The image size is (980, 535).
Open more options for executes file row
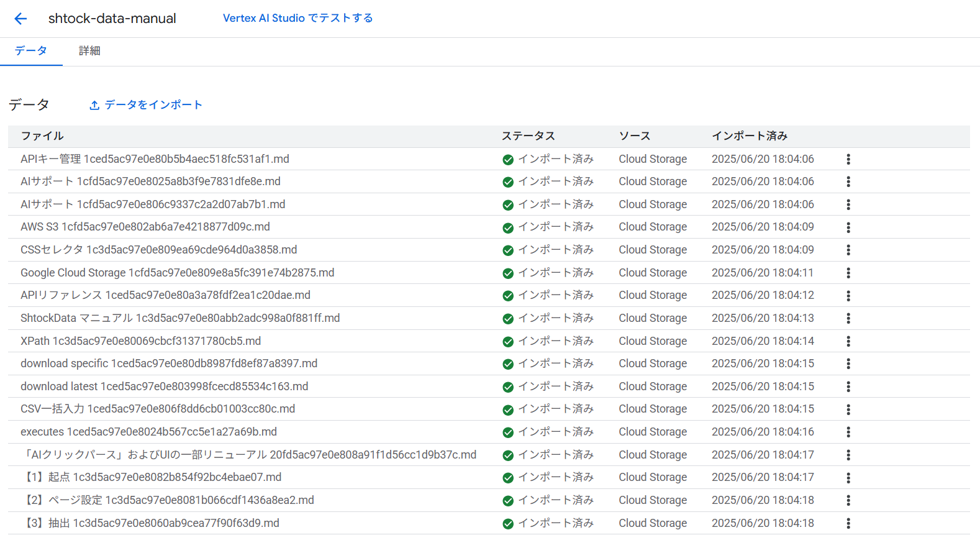[x=848, y=432]
